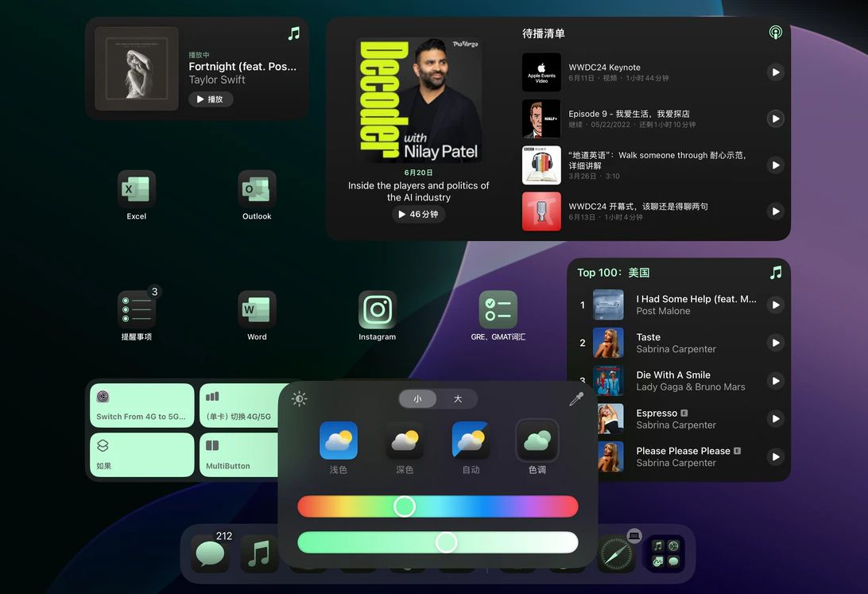Run the MultiButton shortcut
Screen dimensions: 868x594
239,455
